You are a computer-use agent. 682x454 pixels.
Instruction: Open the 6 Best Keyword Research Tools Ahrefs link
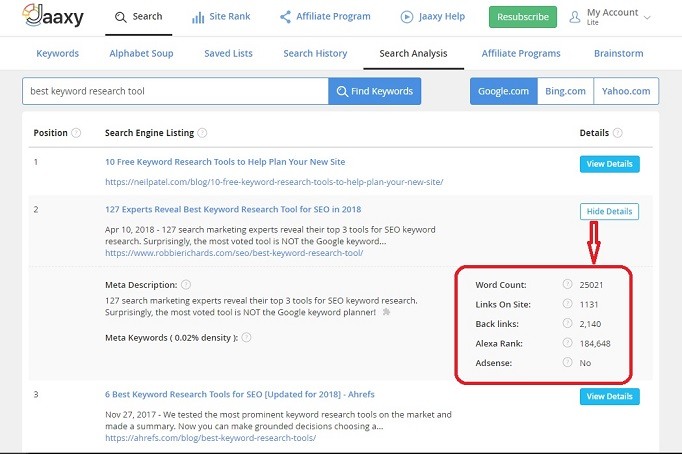(x=240, y=394)
